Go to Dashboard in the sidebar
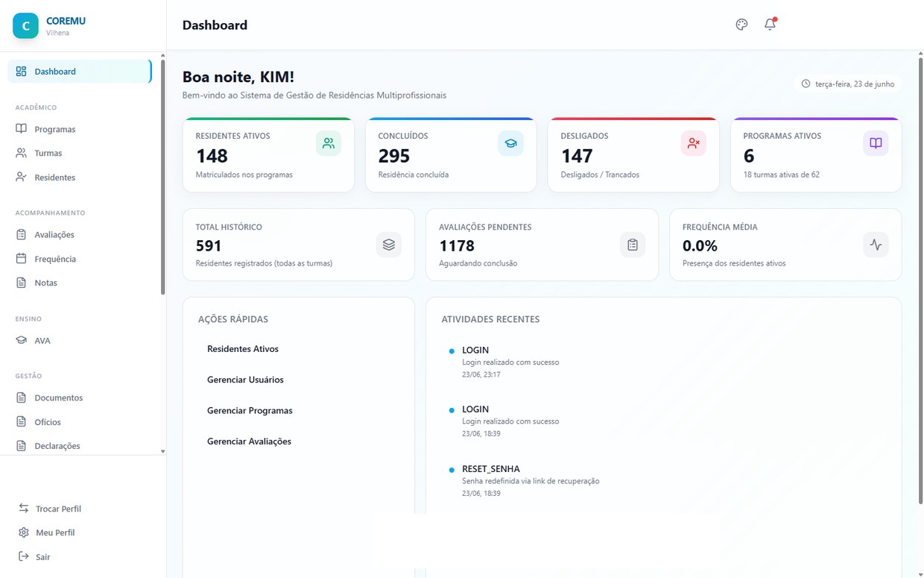The height and width of the screenshot is (578, 924). coord(80,72)
